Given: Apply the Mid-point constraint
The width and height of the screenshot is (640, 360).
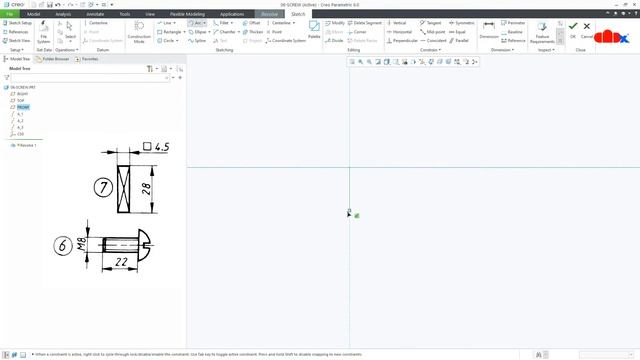Looking at the screenshot, I should (x=432, y=32).
